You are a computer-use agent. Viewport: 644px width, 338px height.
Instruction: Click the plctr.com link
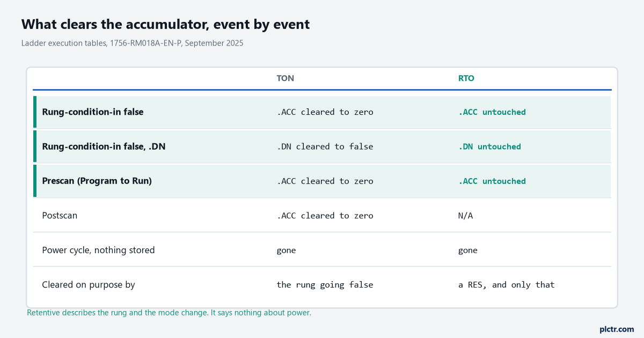[617, 329]
